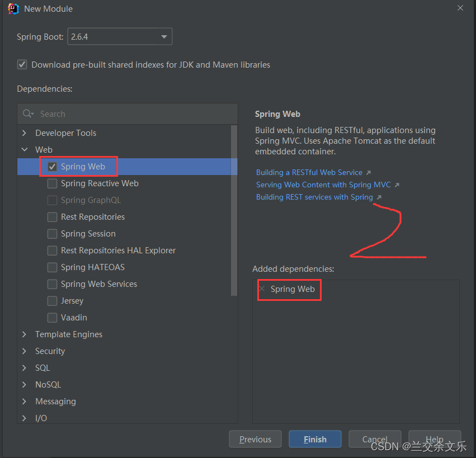Image resolution: width=476 pixels, height=458 pixels.
Task: Click the Finish button
Action: coord(315,439)
